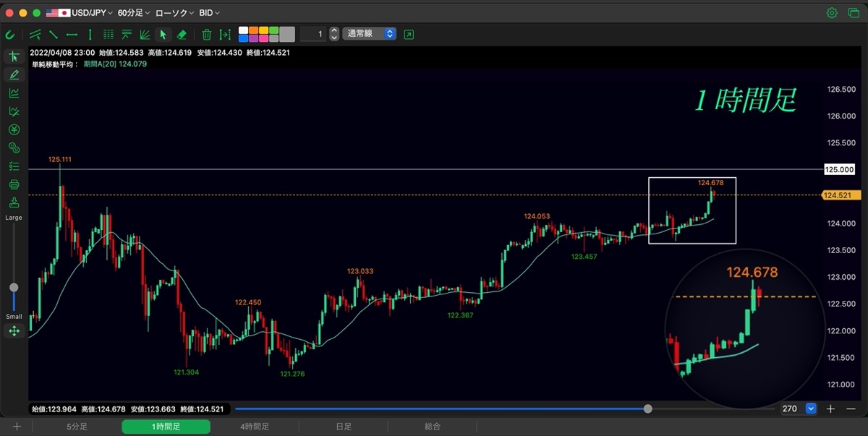Select the fan lines drawing tool
This screenshot has width=868, height=436.
pyautogui.click(x=145, y=34)
